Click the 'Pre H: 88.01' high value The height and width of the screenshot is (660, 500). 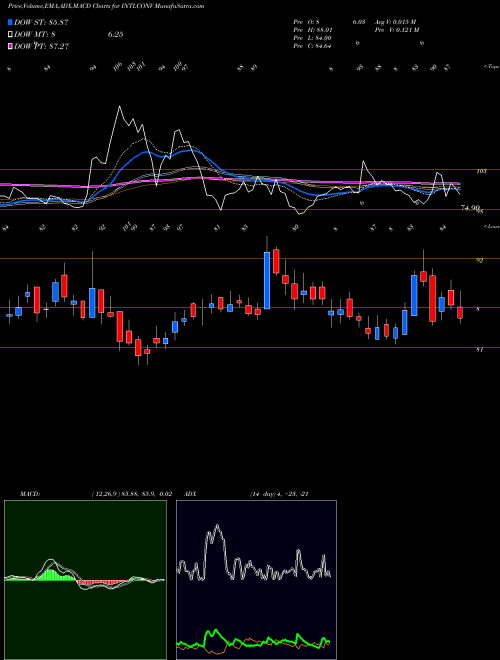click(313, 30)
